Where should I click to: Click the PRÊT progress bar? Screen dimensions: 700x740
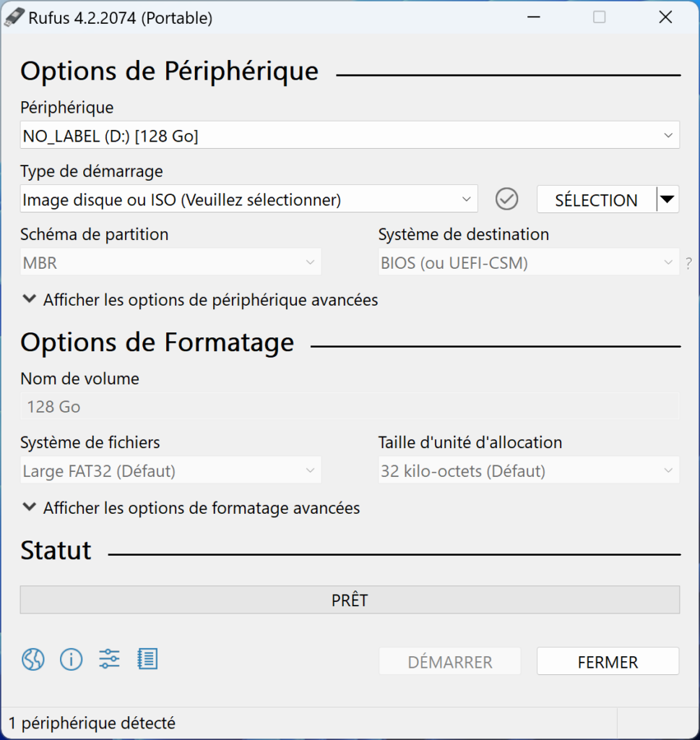pos(350,600)
